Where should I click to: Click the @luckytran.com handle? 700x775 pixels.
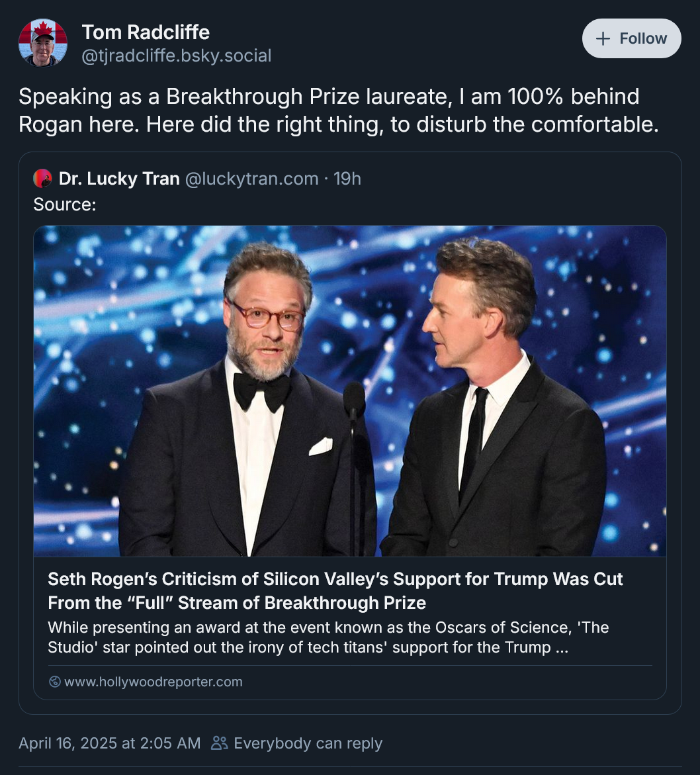click(251, 178)
